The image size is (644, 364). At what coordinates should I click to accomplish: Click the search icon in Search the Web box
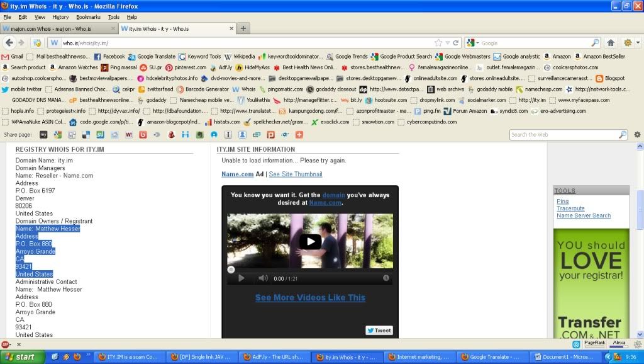pos(623,135)
